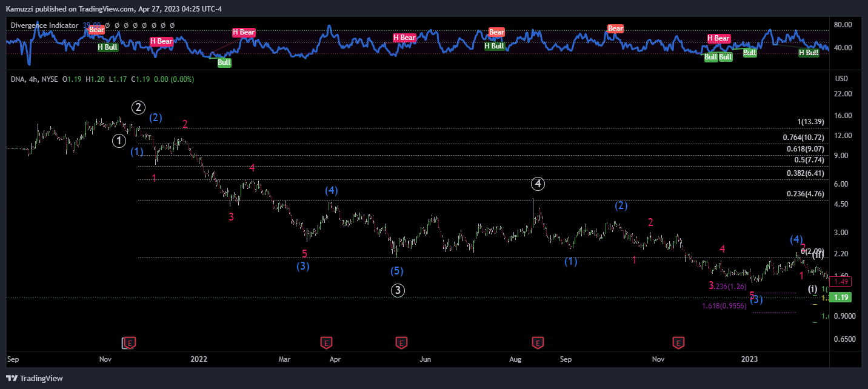
Task: Click the latest earnings E marker in Nov 2022
Action: point(678,343)
